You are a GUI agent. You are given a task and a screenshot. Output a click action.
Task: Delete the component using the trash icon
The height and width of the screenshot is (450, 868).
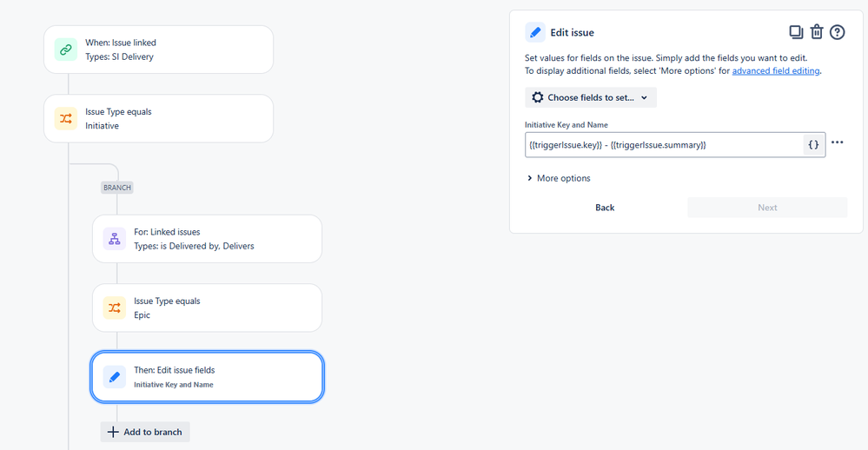pos(817,32)
